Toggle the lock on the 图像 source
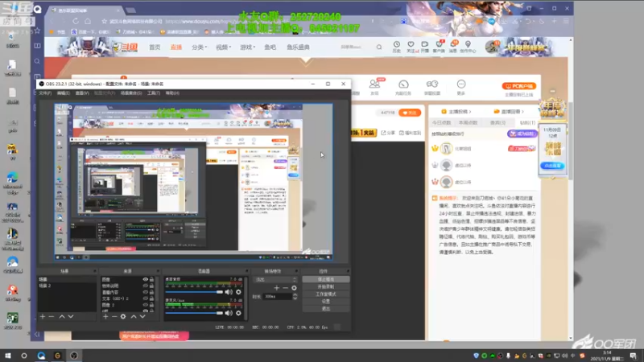 152,279
